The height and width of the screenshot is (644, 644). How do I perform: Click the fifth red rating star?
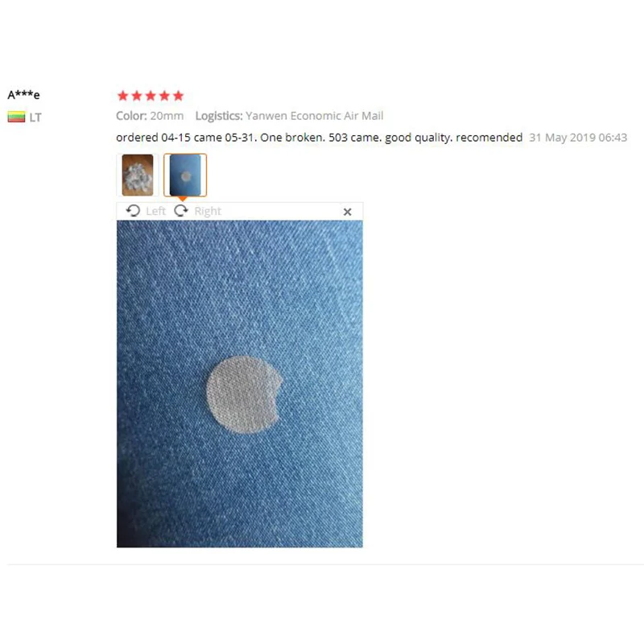point(178,96)
